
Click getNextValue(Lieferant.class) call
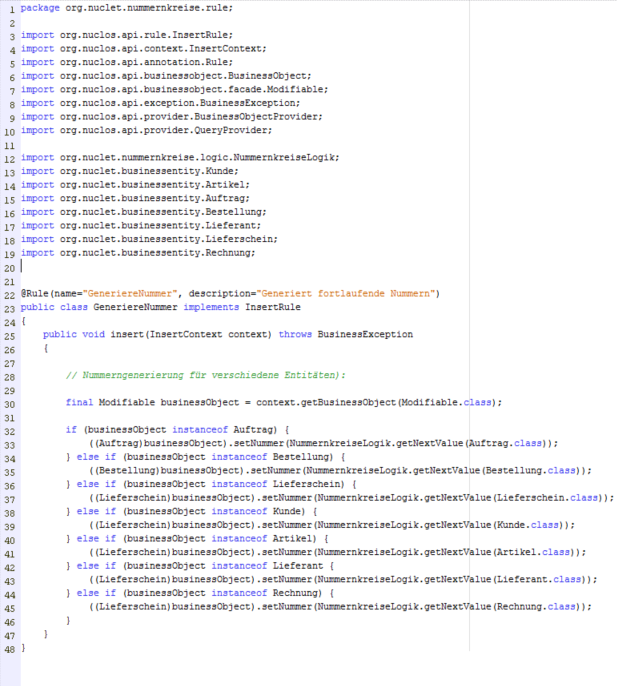pyautogui.click(x=507, y=579)
